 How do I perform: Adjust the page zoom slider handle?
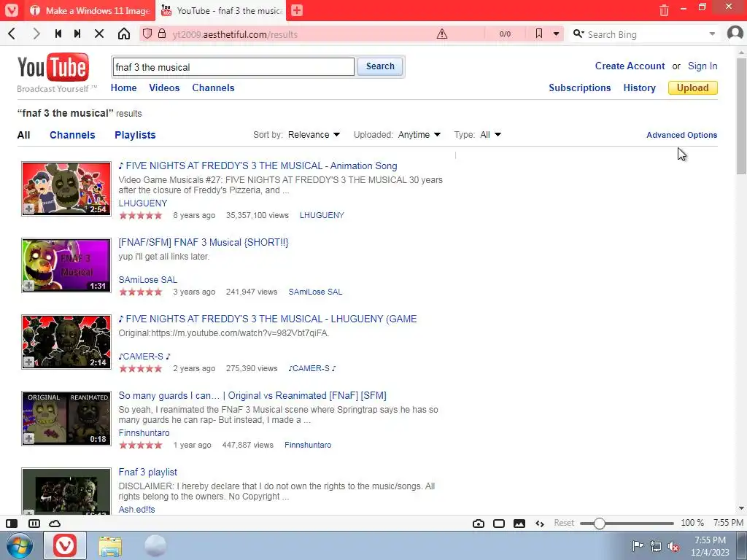click(x=600, y=524)
